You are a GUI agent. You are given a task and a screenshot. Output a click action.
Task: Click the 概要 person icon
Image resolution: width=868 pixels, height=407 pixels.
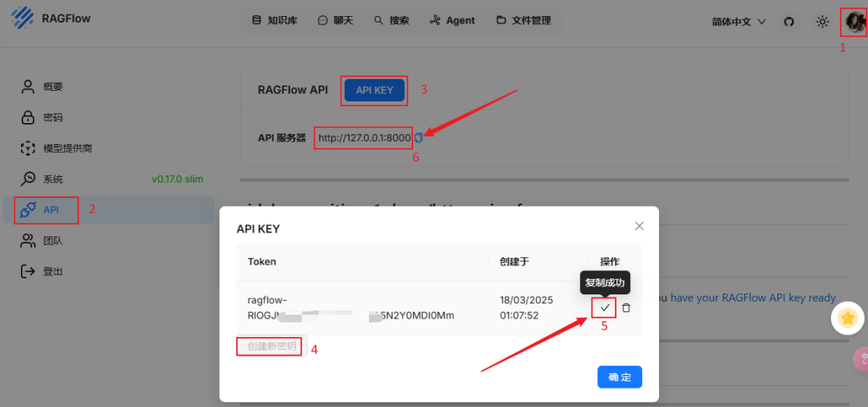tap(27, 86)
